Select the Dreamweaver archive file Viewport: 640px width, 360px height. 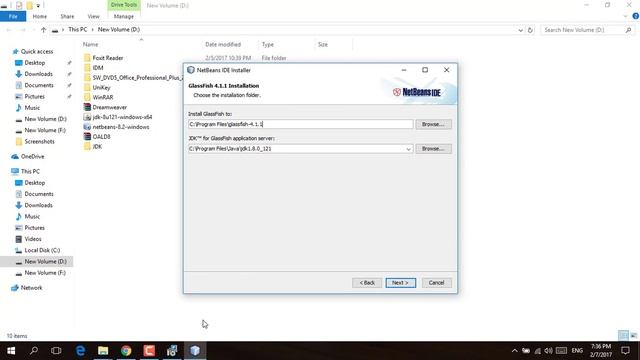(109, 107)
